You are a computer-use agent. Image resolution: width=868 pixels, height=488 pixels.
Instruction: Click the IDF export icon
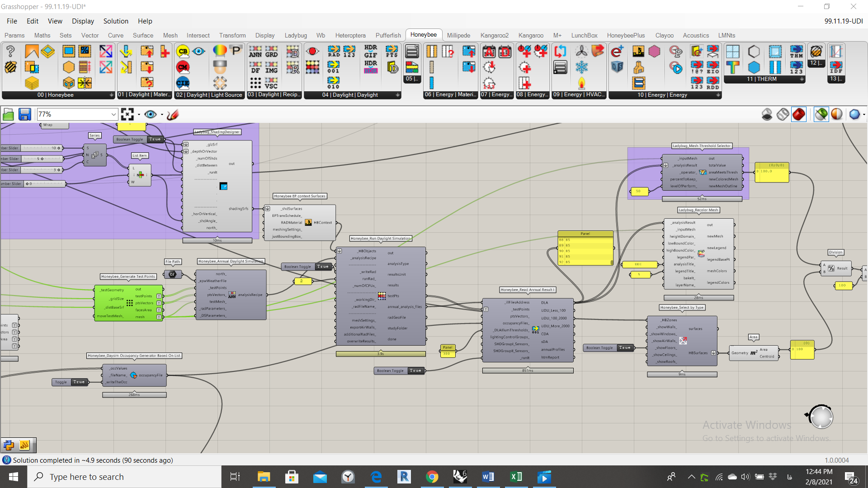(835, 67)
